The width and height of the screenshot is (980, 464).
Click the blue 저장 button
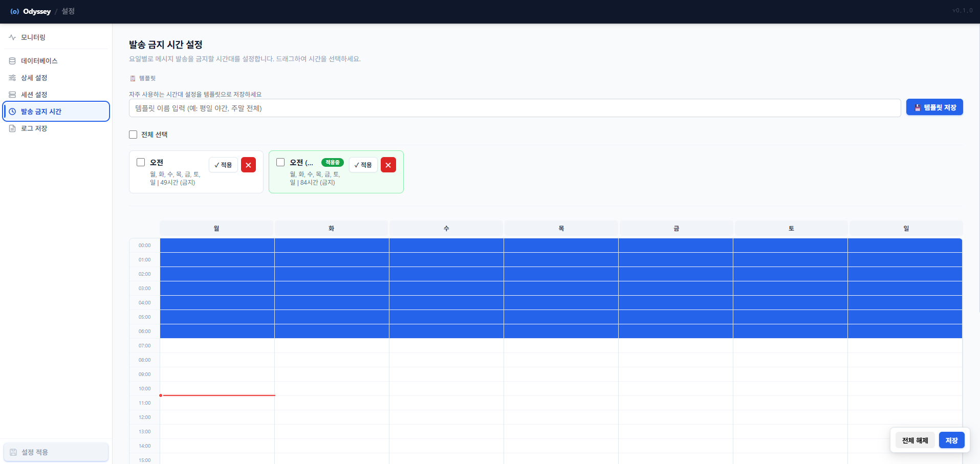point(952,440)
